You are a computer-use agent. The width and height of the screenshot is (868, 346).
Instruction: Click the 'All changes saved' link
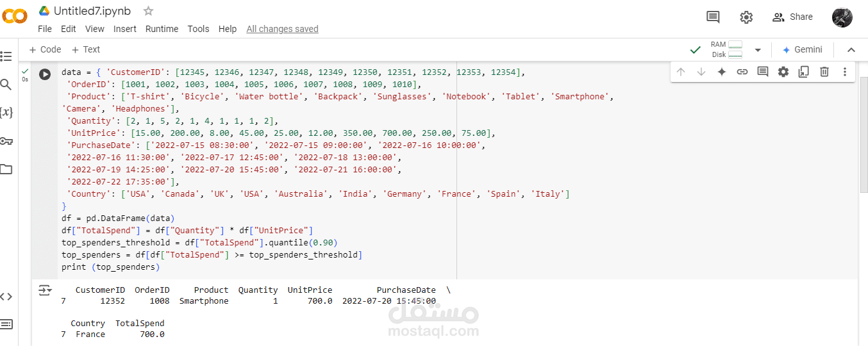tap(283, 29)
